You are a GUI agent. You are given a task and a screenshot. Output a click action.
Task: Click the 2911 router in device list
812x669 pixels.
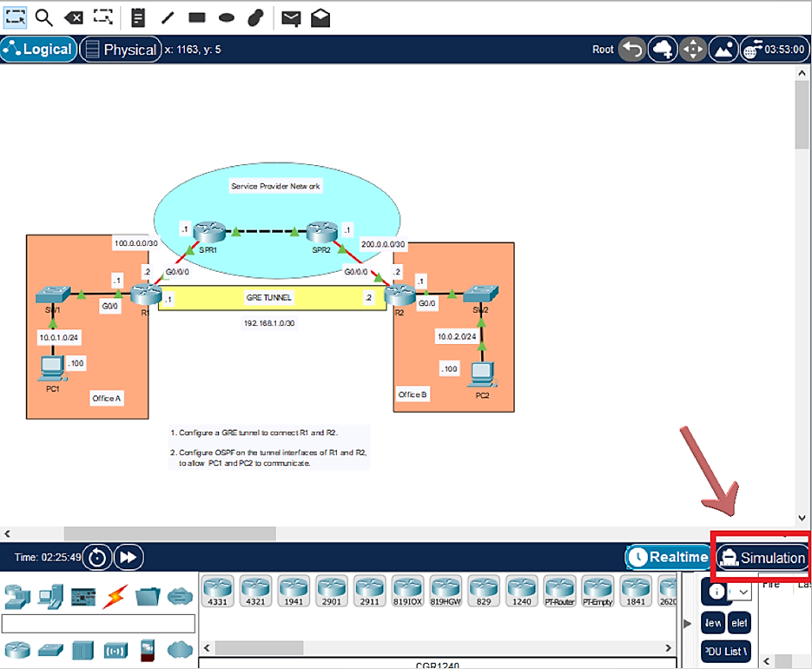pyautogui.click(x=370, y=591)
